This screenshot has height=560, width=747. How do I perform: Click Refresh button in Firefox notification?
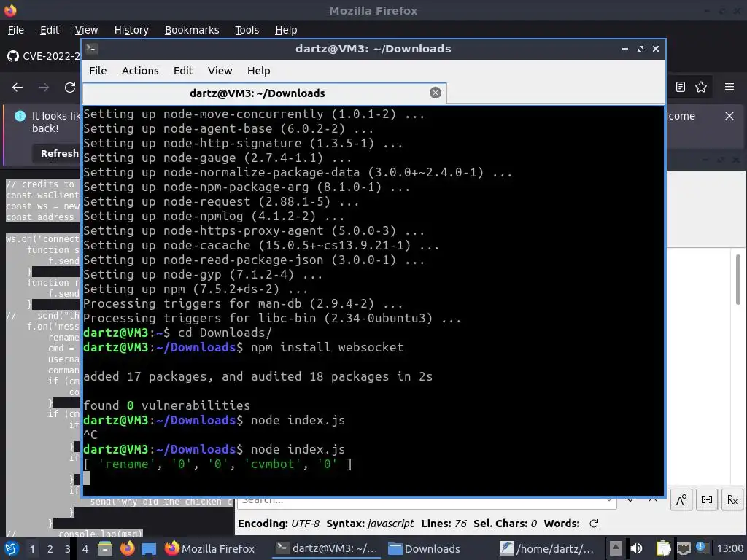[x=57, y=153]
